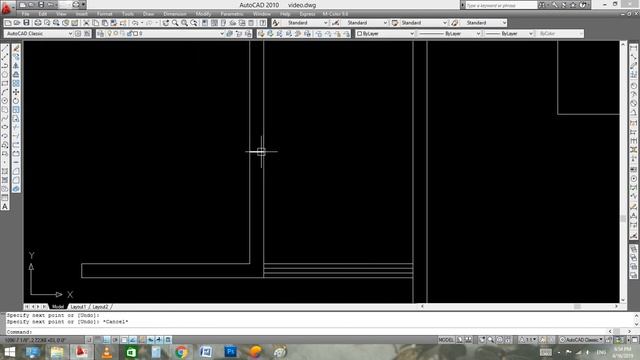
Task: Select the Line tool in Draw toolbar
Action: 5,48
